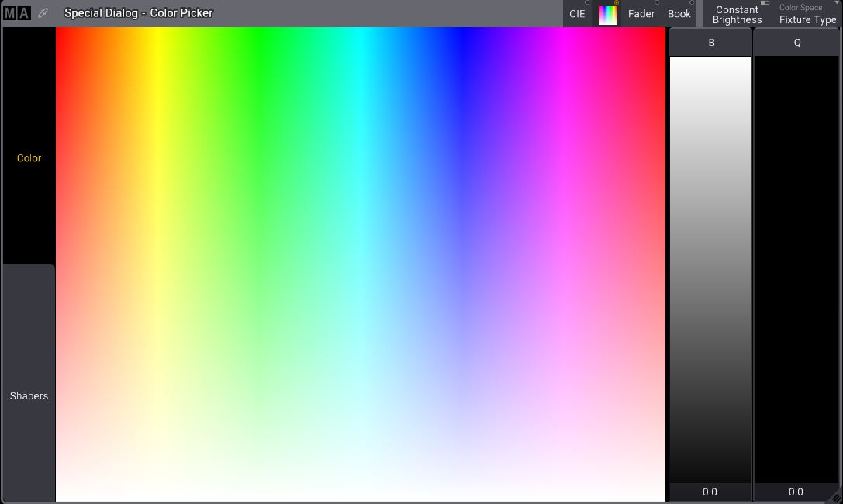Pick pure green in color field

[259, 35]
